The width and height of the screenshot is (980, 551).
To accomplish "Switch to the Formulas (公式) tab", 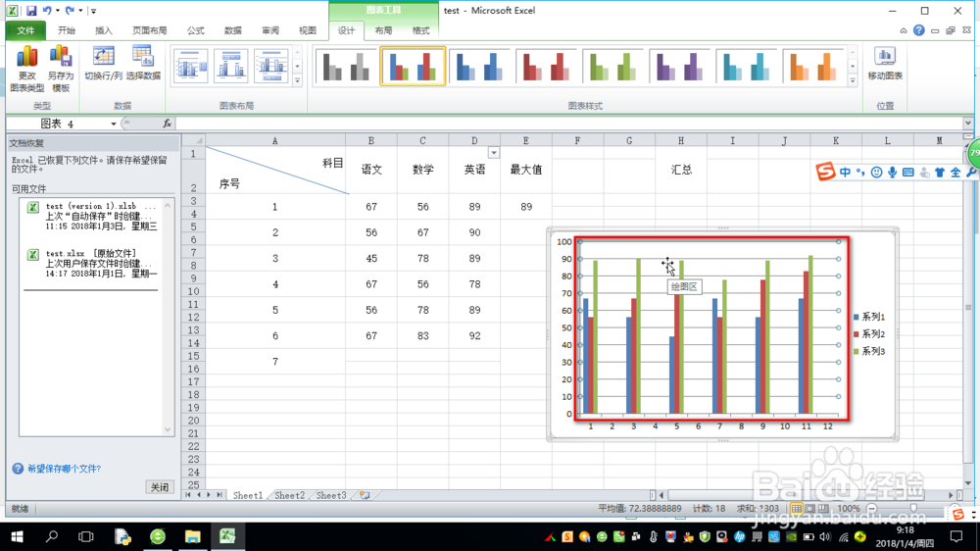I will [x=196, y=30].
